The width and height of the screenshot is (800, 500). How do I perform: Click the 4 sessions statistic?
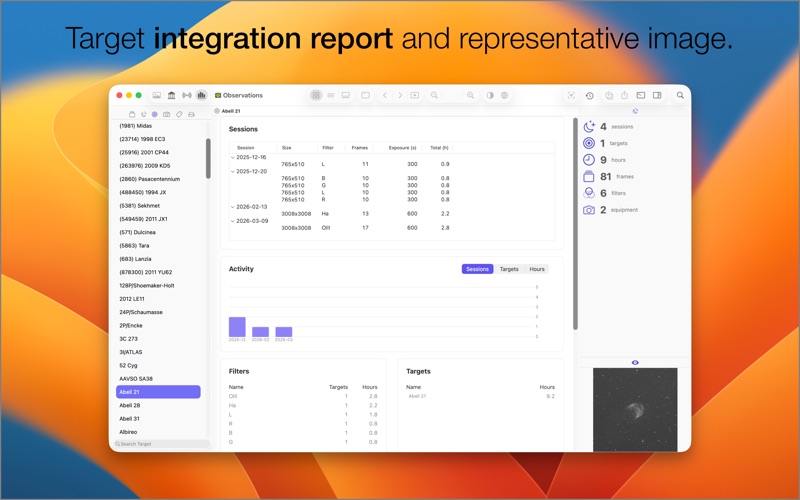click(x=608, y=127)
